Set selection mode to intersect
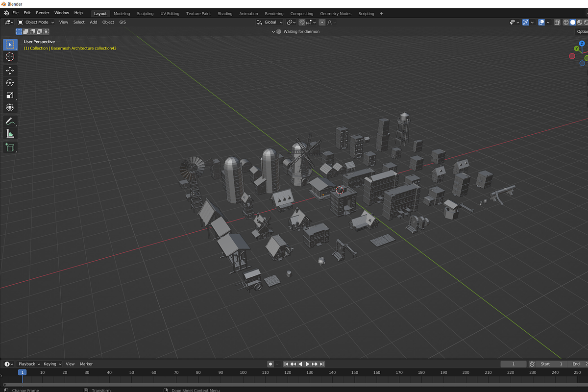 [46, 31]
